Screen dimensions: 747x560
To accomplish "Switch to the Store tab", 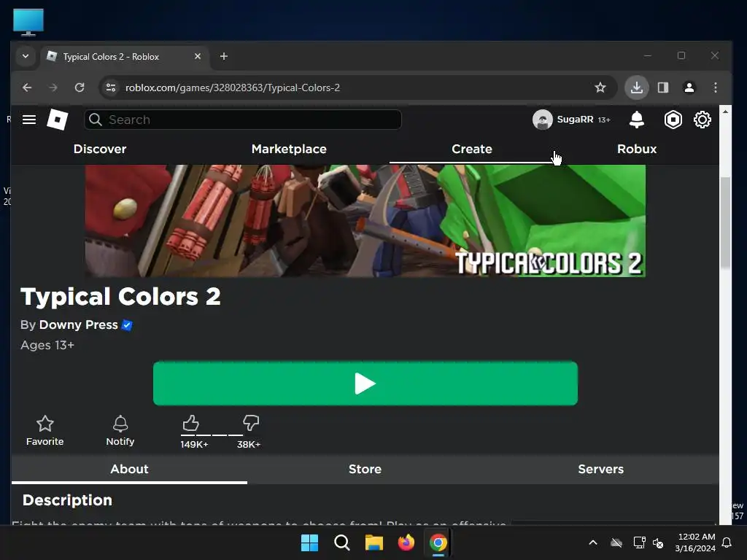I will click(365, 469).
